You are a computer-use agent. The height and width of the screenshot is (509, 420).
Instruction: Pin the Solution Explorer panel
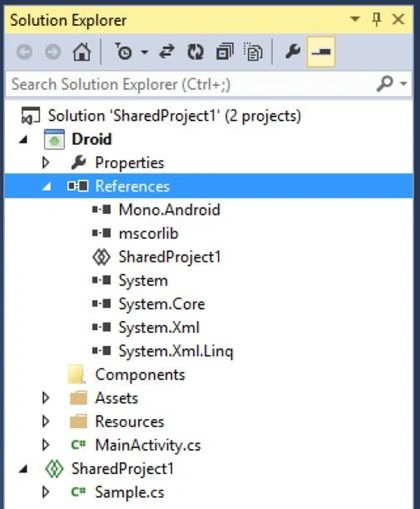tap(377, 19)
